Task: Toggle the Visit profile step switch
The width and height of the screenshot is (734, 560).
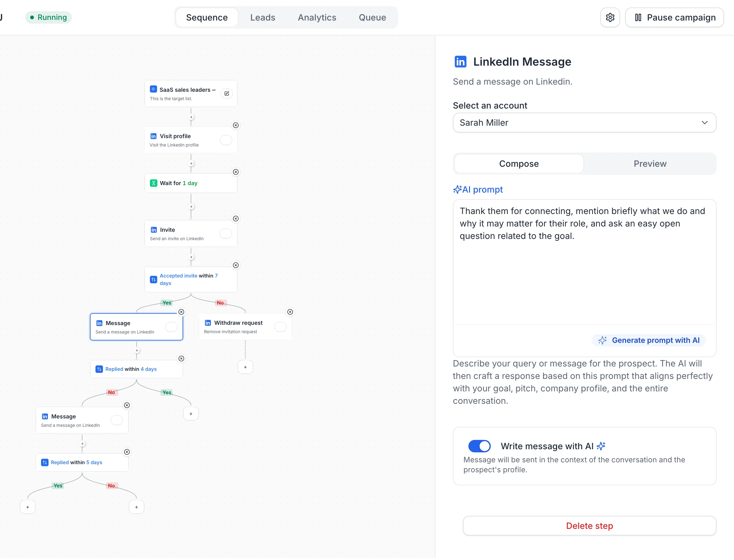Action: [x=226, y=140]
